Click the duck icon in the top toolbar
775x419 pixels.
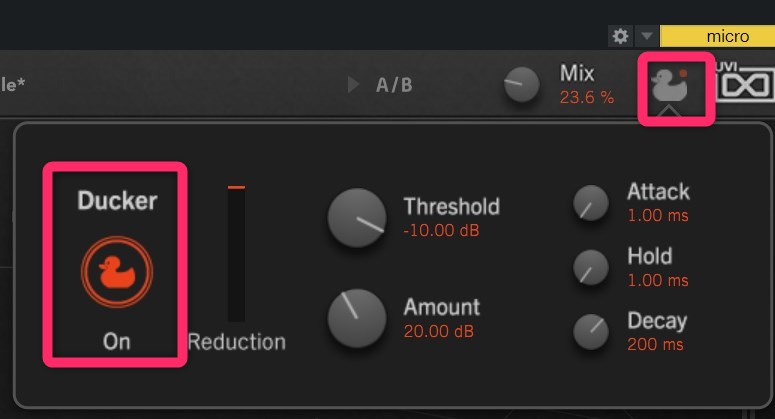click(x=670, y=88)
